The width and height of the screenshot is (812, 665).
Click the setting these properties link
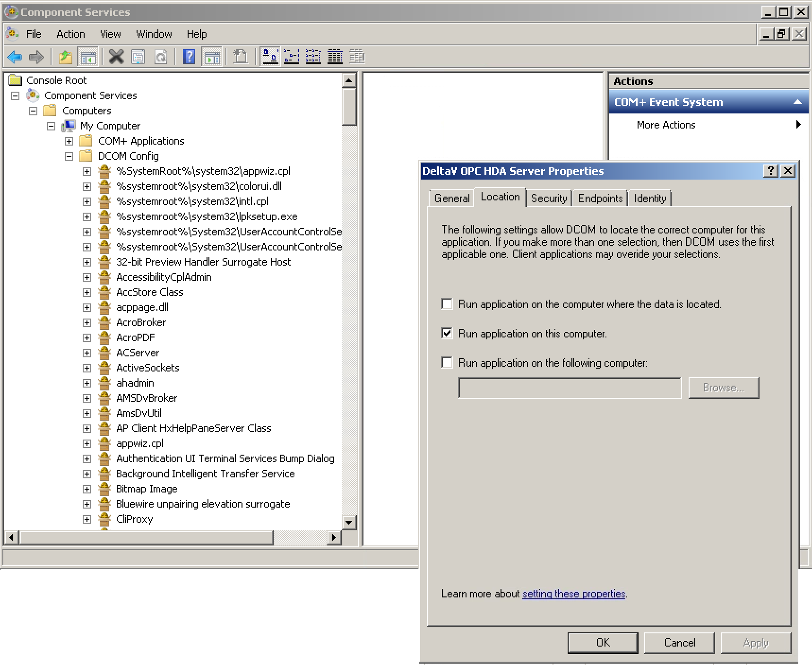573,593
